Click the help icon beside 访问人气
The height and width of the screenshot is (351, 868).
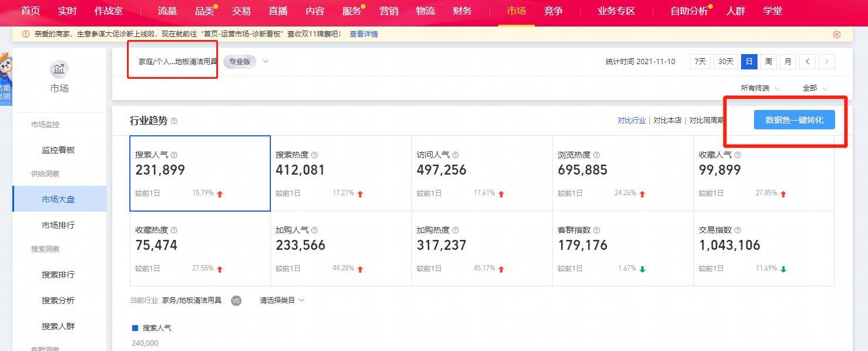pyautogui.click(x=455, y=155)
